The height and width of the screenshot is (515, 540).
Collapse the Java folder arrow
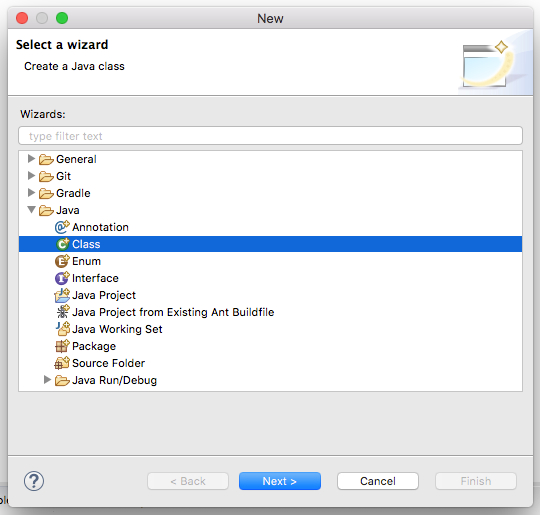click(32, 209)
